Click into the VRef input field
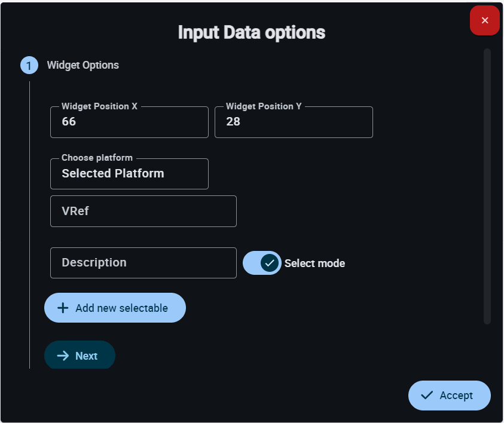The height and width of the screenshot is (423, 504). (x=143, y=211)
